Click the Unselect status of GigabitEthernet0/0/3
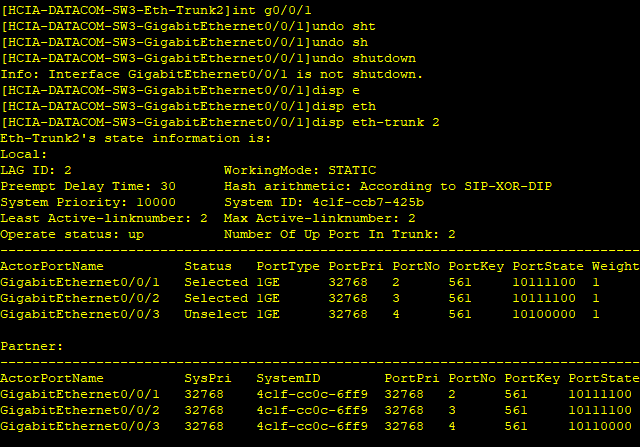Image resolution: width=640 pixels, height=447 pixels. tap(216, 314)
